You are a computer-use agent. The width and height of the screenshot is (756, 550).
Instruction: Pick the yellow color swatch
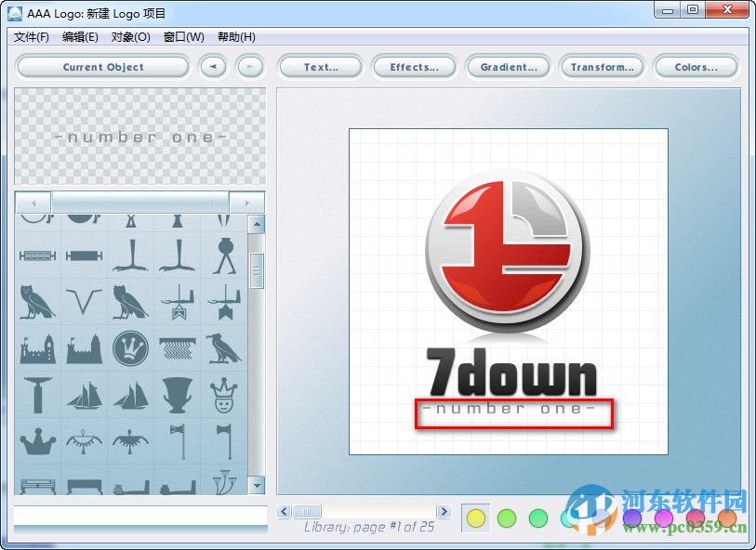[x=476, y=518]
